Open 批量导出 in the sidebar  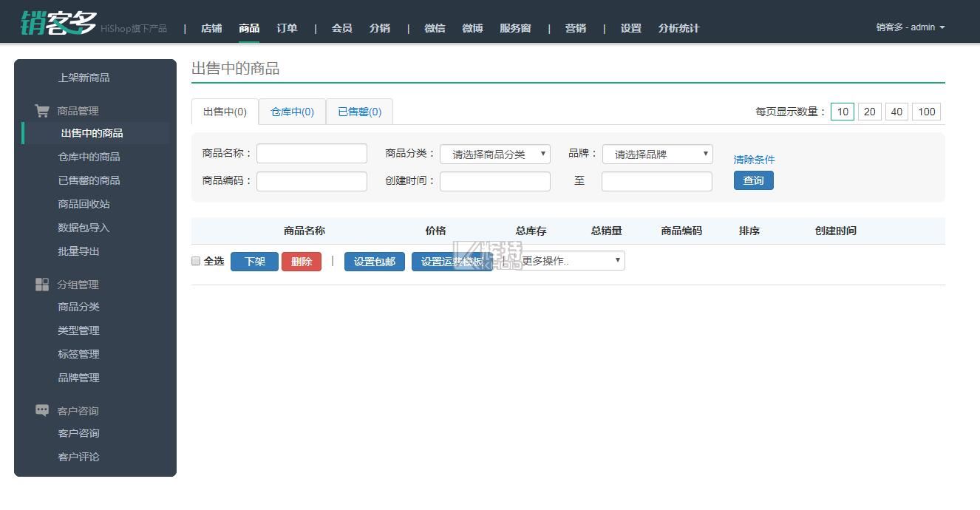click(78, 251)
